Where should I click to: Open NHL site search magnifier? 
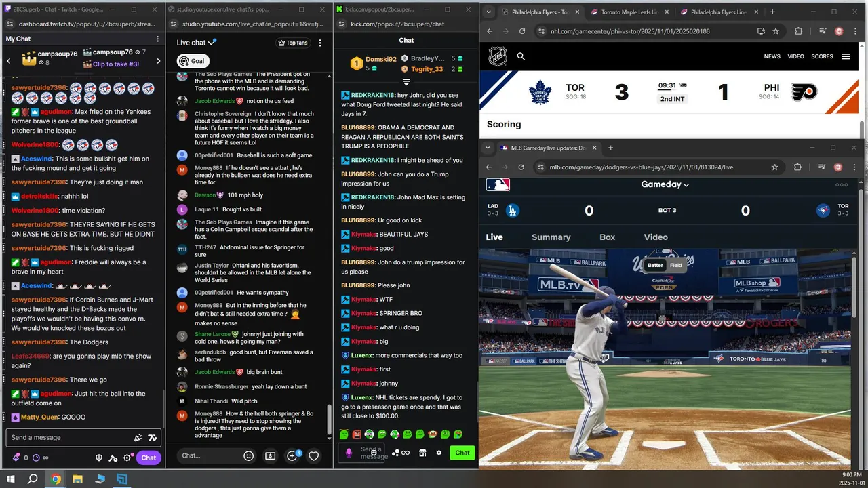521,56
